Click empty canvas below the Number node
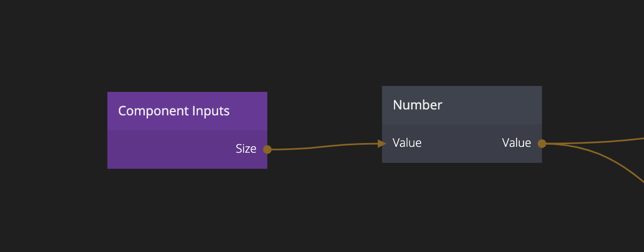644x252 pixels. (462, 208)
